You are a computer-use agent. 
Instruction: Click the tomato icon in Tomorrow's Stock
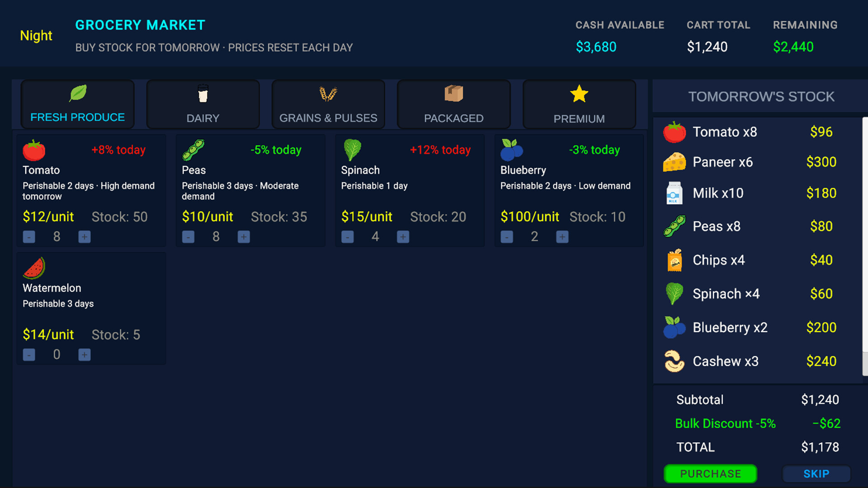tap(675, 132)
